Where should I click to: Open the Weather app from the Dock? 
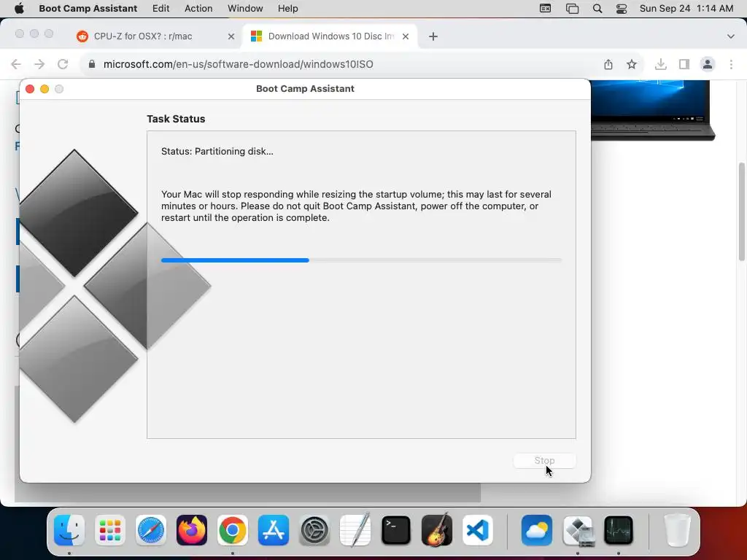[x=537, y=530]
